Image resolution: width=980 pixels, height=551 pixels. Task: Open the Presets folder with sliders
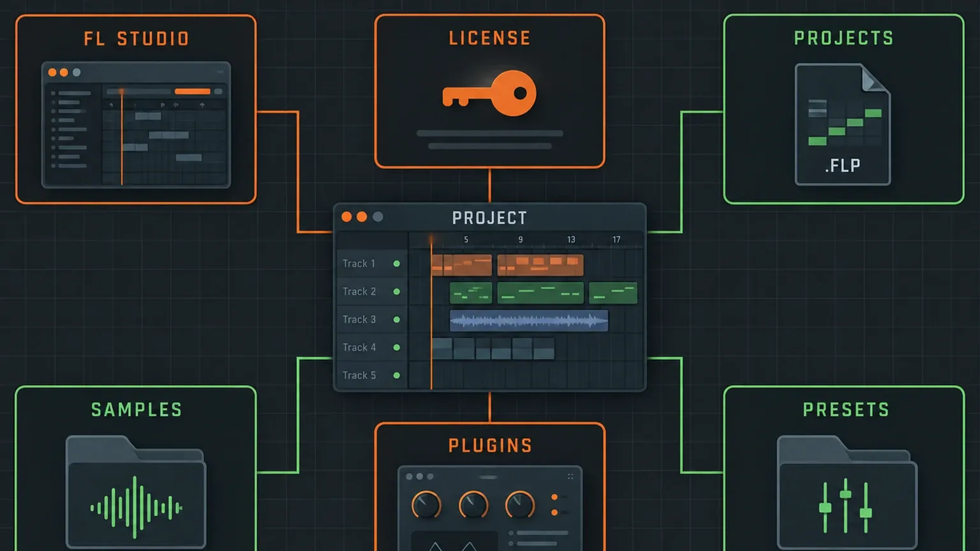click(x=847, y=492)
